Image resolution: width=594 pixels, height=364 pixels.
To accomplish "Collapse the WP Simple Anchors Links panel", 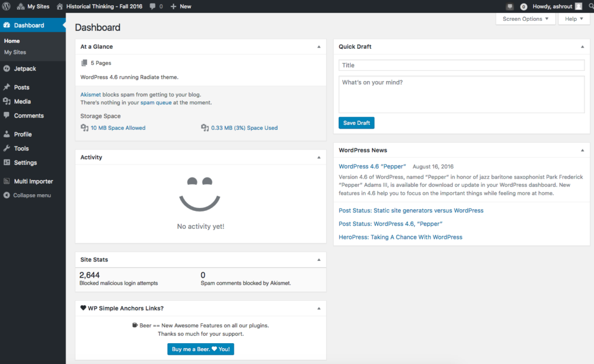I will pos(318,308).
